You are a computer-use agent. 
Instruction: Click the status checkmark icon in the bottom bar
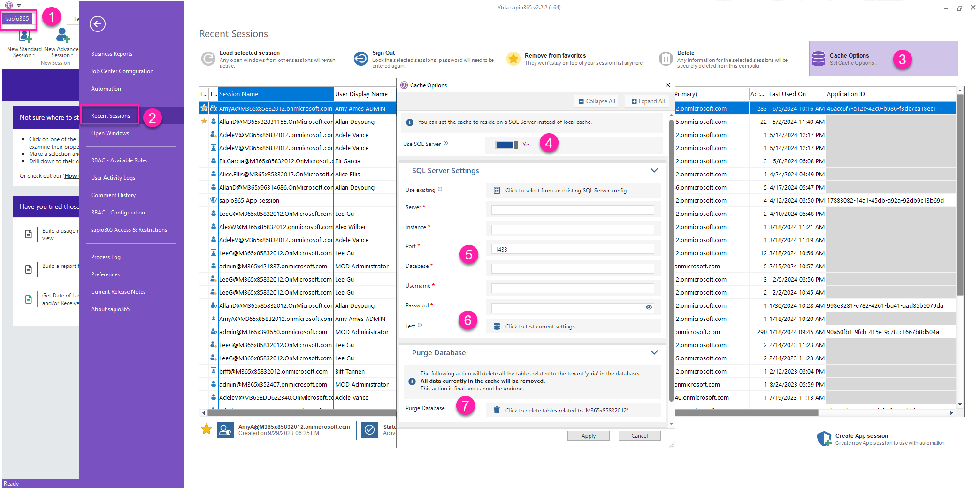pos(370,429)
